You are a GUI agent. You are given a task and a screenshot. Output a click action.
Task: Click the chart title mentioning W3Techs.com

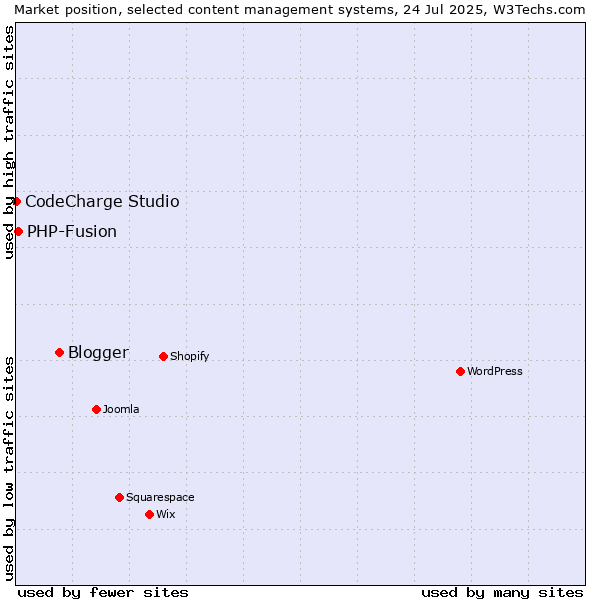(300, 10)
